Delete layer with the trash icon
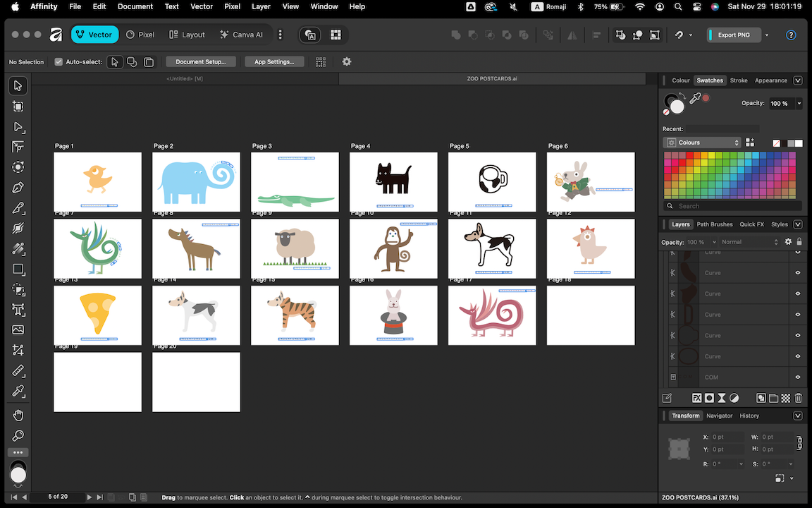The height and width of the screenshot is (508, 812). coord(799,398)
